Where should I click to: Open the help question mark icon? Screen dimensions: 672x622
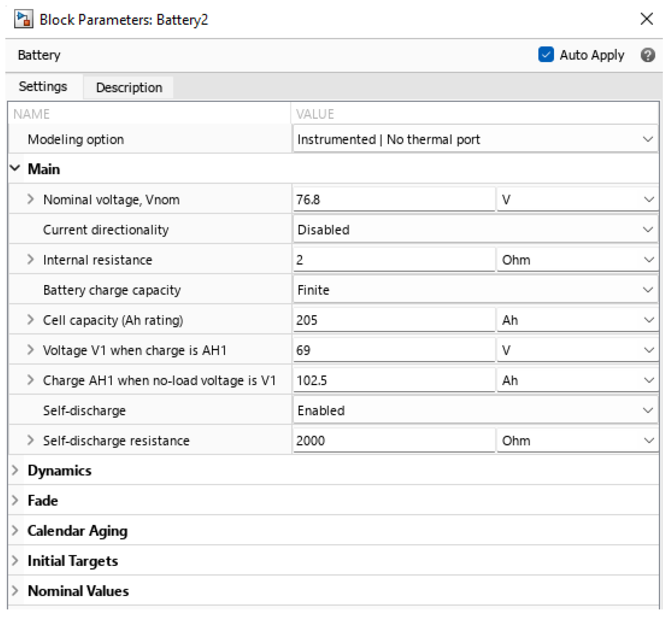pyautogui.click(x=647, y=55)
